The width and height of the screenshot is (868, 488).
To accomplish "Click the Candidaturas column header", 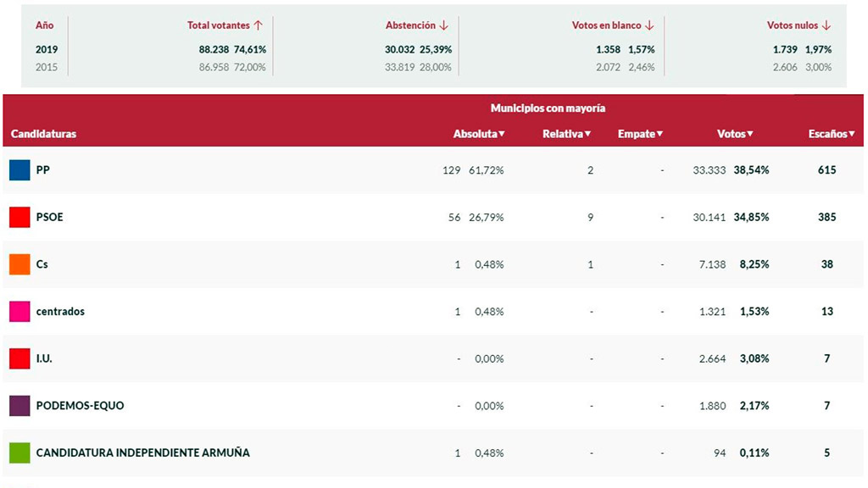I will pos(43,134).
